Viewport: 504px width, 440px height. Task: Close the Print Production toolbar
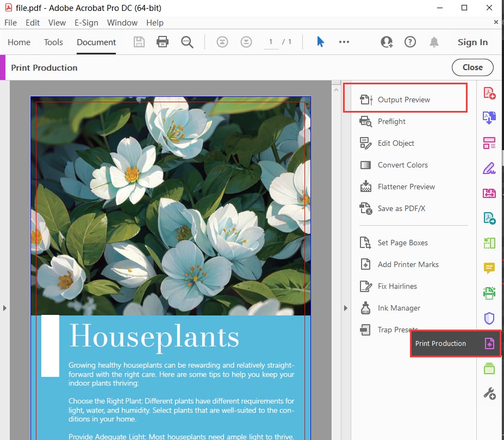(x=472, y=67)
